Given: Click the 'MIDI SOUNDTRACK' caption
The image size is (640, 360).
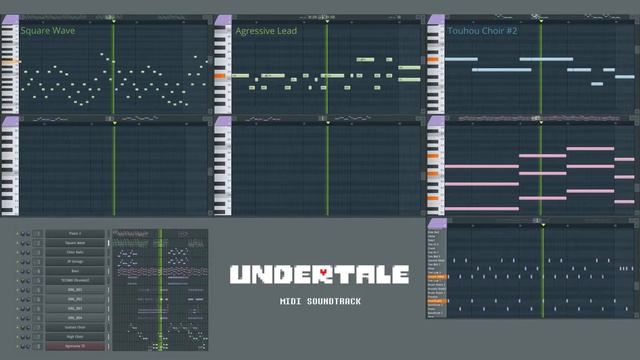Looking at the screenshot, I should [320, 301].
